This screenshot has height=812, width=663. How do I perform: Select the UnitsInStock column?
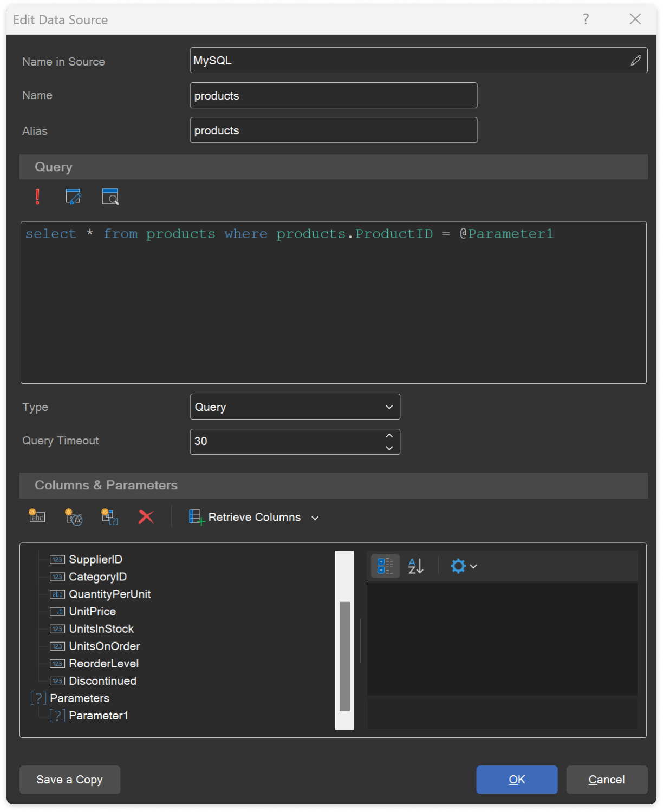92,628
